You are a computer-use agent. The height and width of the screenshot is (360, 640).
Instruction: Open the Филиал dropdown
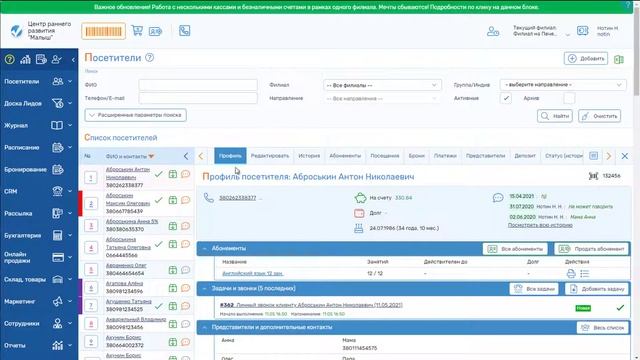pos(382,85)
